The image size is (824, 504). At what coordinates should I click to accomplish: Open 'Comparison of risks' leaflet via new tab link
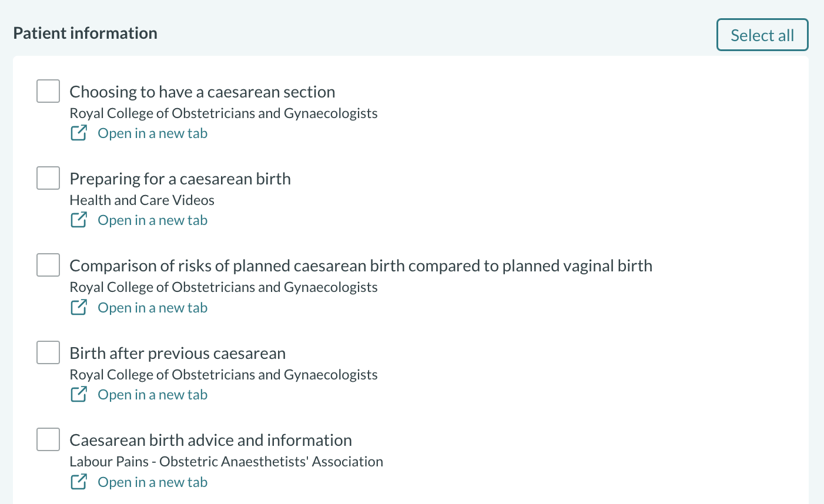(x=152, y=308)
